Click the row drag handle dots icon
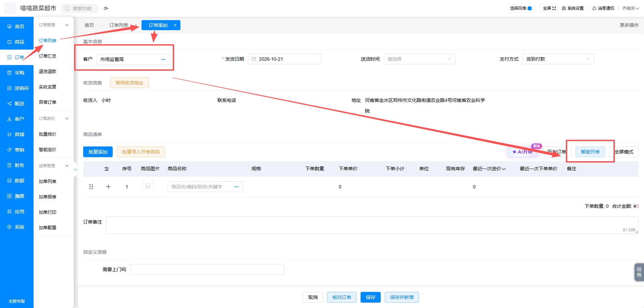 tap(91, 187)
